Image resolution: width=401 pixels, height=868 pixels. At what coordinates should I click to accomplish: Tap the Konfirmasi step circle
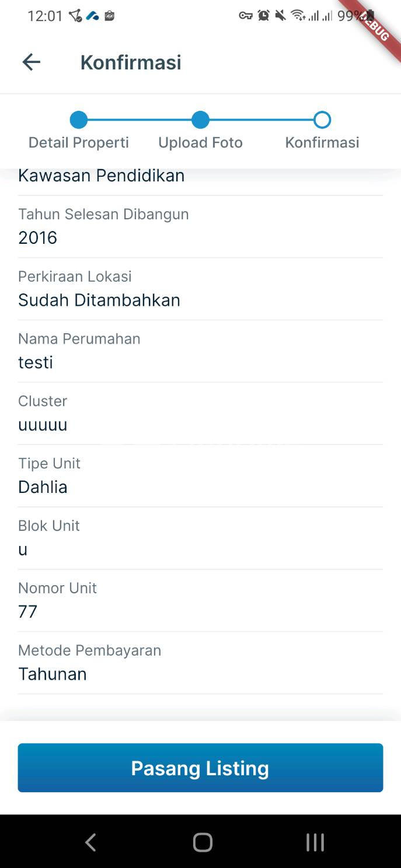[322, 120]
